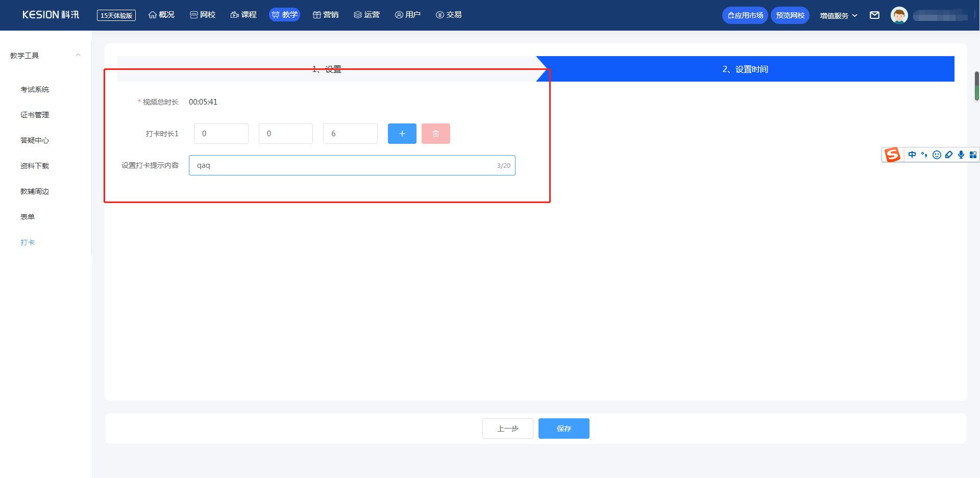Click the user avatar picture

click(x=899, y=15)
